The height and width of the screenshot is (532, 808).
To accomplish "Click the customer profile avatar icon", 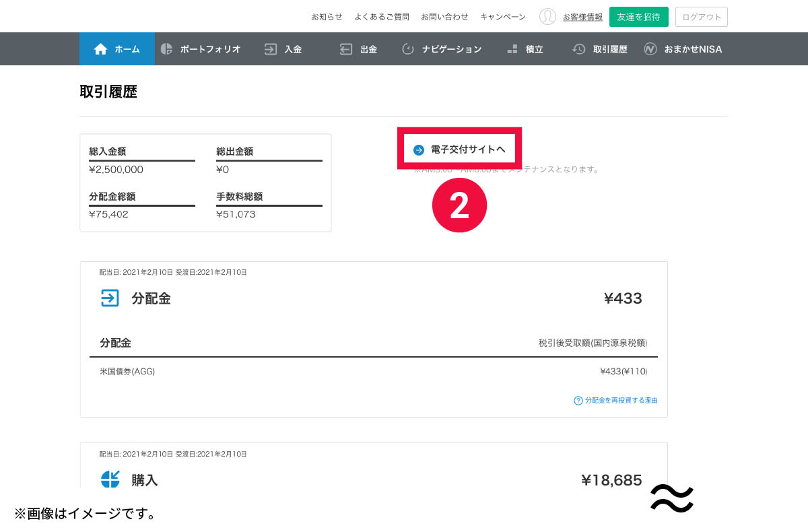I will (547, 17).
